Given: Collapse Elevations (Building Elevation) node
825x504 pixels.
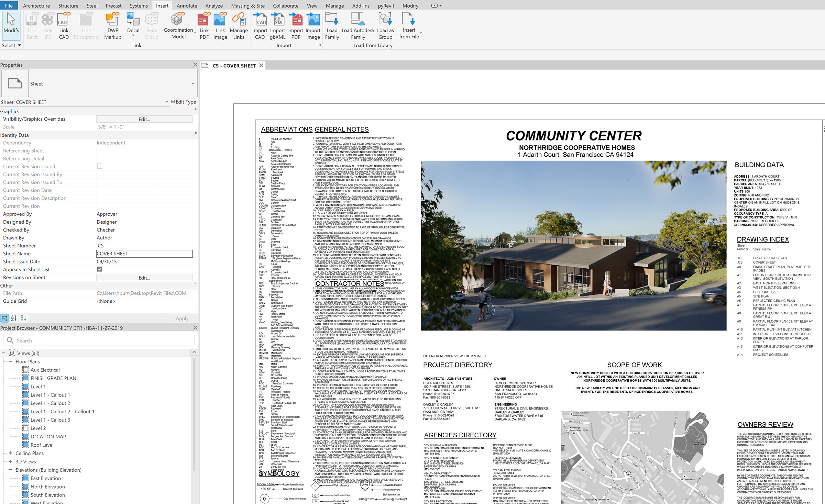Looking at the screenshot, I should (10, 470).
